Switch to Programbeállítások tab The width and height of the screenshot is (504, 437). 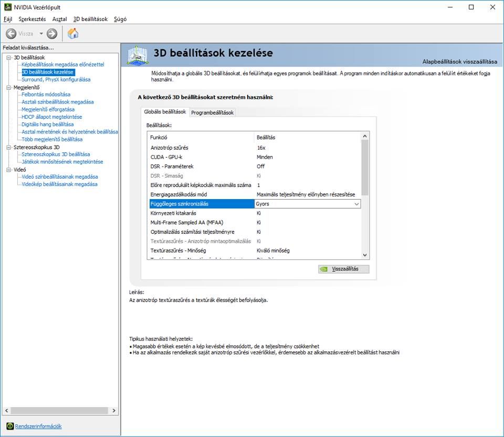tap(212, 112)
